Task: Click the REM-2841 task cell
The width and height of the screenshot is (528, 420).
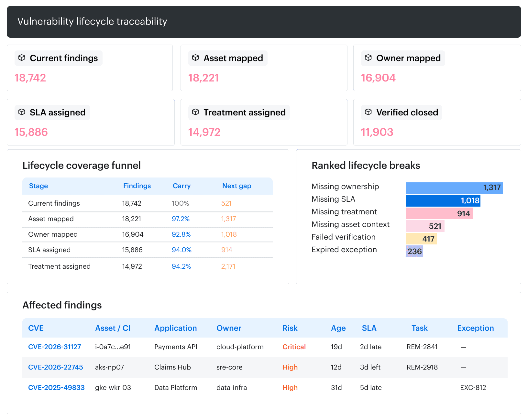Action: tap(422, 347)
